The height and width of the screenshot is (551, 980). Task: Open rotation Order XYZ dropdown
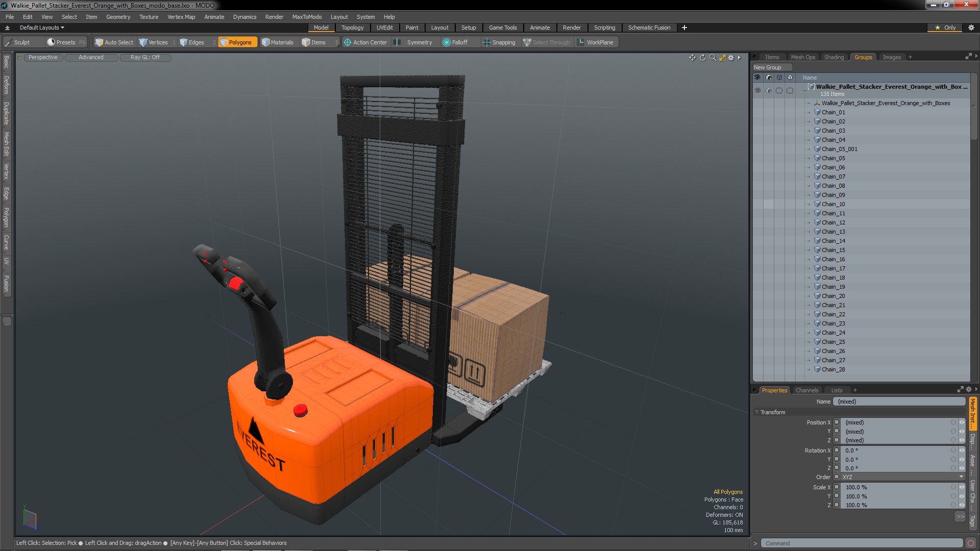(x=902, y=477)
